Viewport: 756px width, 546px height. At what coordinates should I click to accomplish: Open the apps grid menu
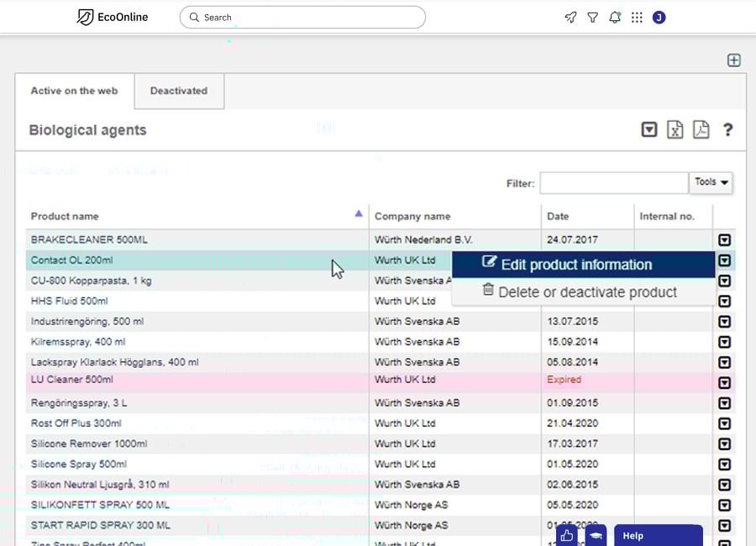637,18
